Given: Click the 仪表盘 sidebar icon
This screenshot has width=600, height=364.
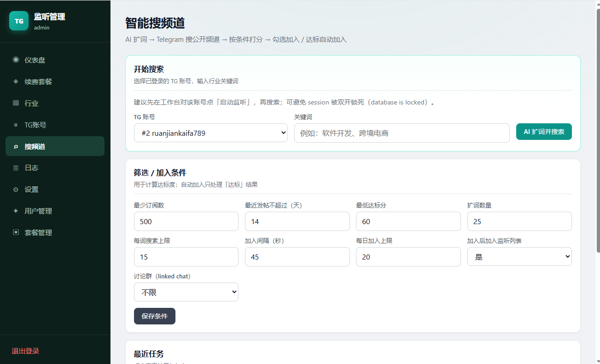Looking at the screenshot, I should point(16,60).
